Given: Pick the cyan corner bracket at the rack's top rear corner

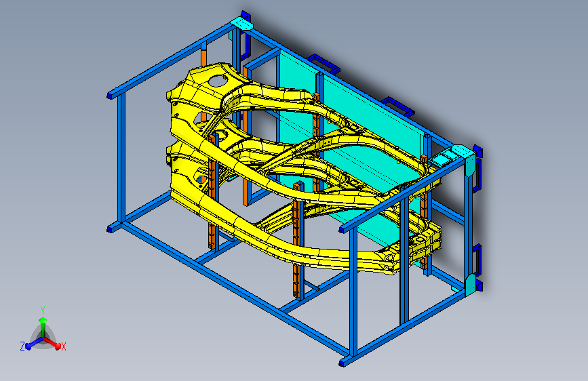Looking at the screenshot, I should click(x=241, y=23).
